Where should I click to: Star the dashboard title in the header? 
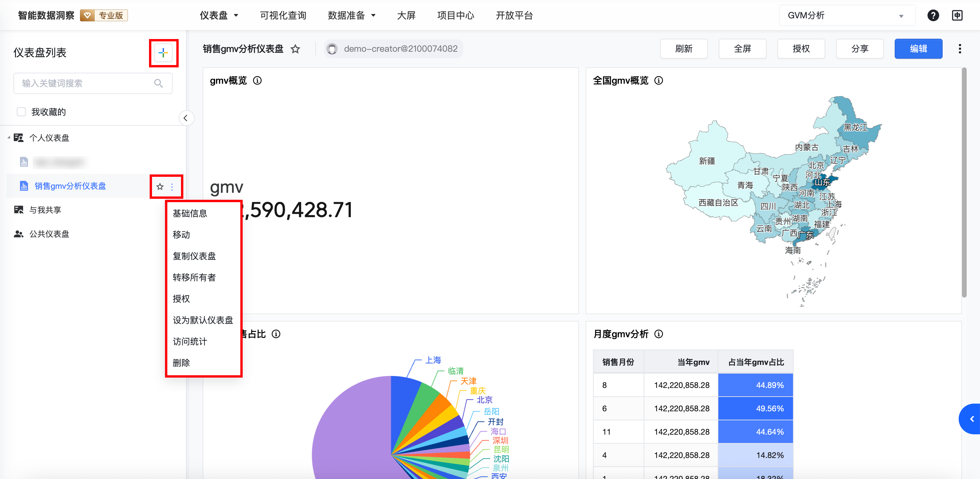[295, 49]
